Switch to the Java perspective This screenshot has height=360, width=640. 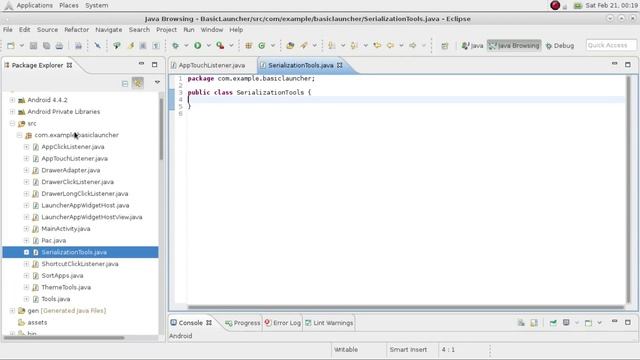[x=472, y=46]
